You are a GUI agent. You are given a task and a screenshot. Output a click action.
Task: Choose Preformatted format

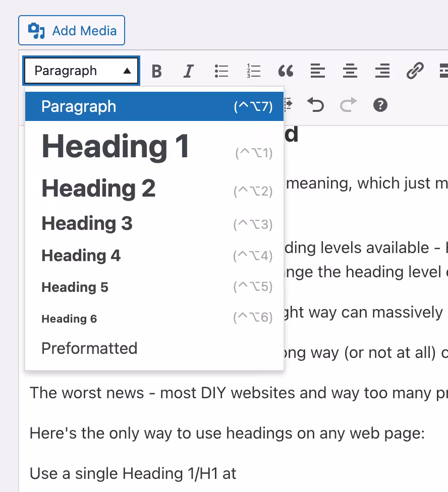pyautogui.click(x=154, y=348)
